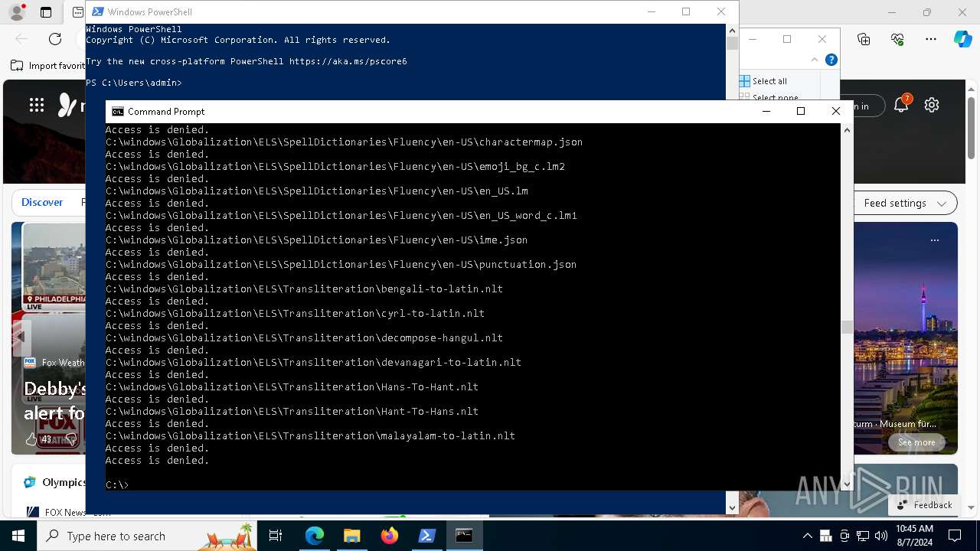The width and height of the screenshot is (980, 551).
Task: Open Edge Settings and more ellipsis
Action: click(931, 39)
